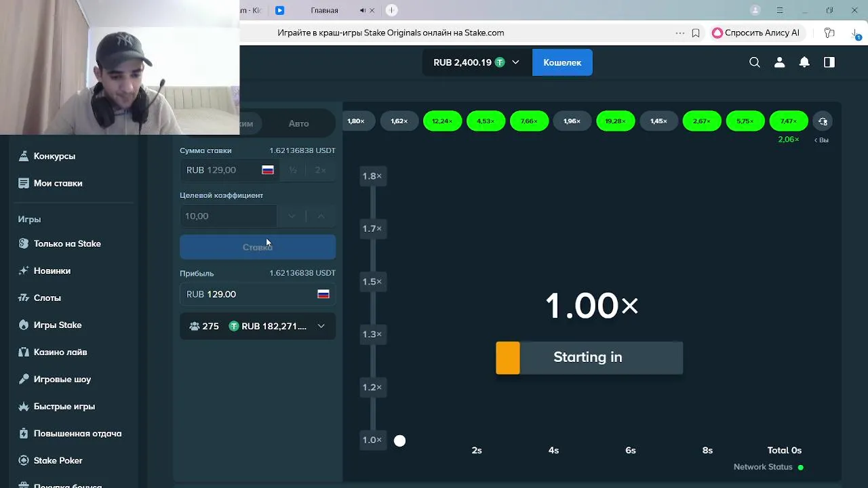Switch to the Главная browser tab
This screenshot has height=488, width=868.
click(324, 10)
